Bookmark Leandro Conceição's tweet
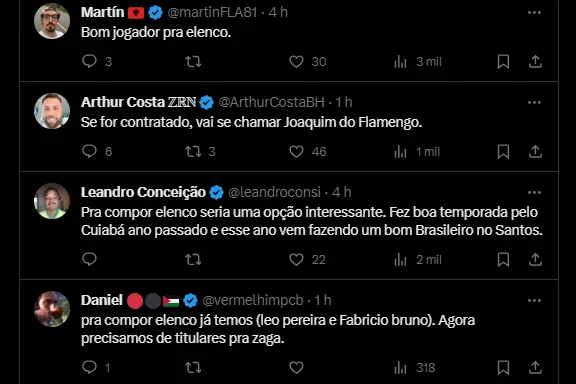Viewport: 576px width, 384px height. pos(503,260)
